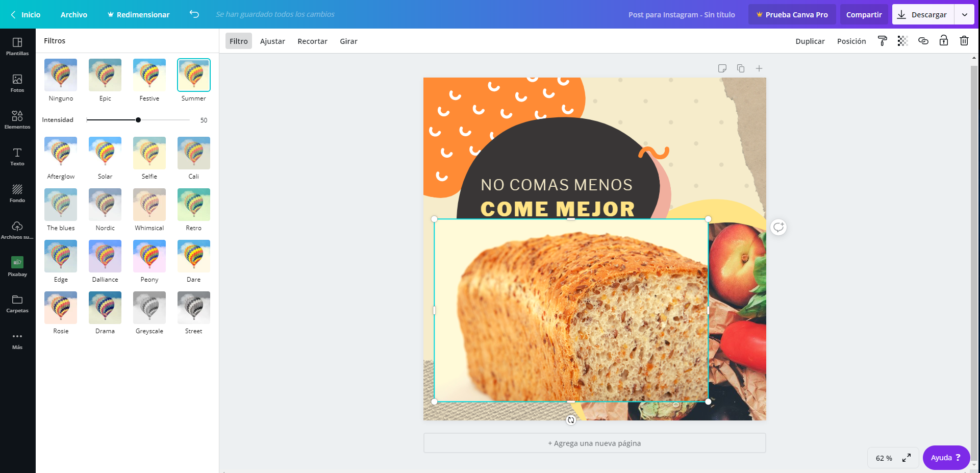This screenshot has height=473, width=980.
Task: Enter fullscreen presentation mode icon
Action: click(907, 458)
